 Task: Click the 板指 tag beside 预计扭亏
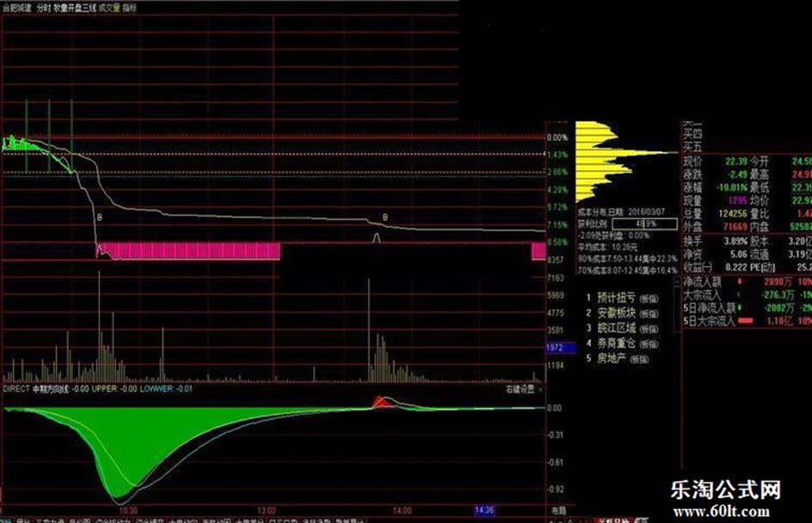point(649,299)
